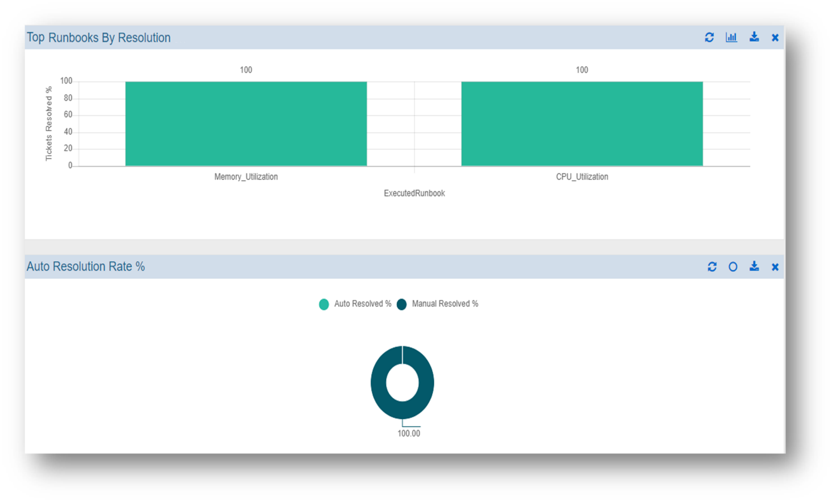Open the chart type selector on Top Runbooks
Image resolution: width=836 pixels, height=504 pixels.
coord(731,37)
